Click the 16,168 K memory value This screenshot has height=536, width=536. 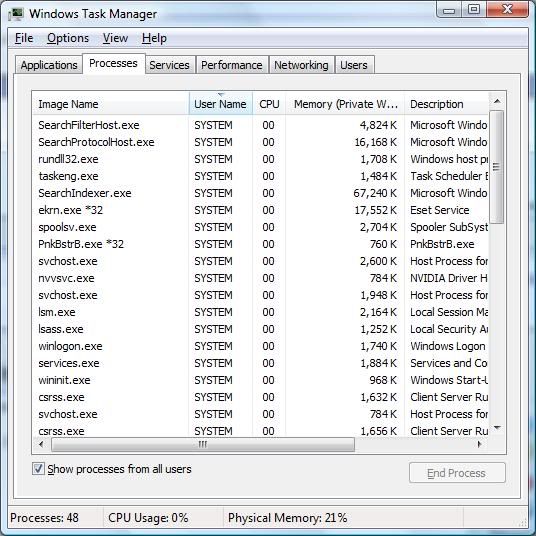[375, 142]
